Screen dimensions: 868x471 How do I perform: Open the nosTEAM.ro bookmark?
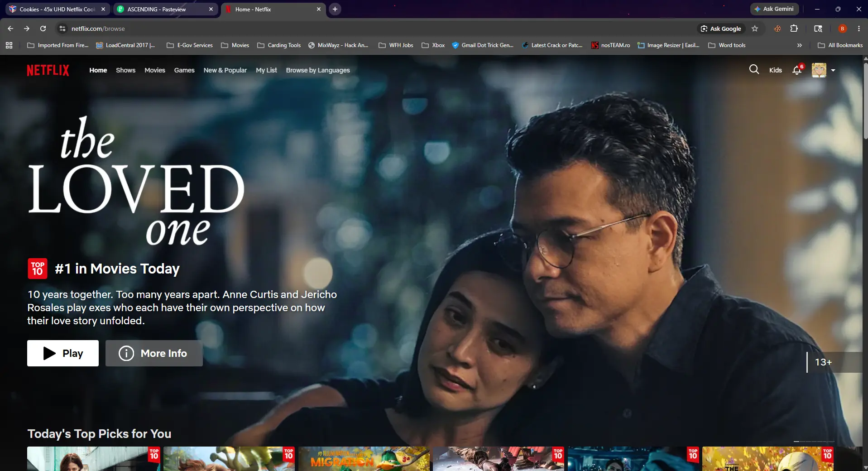611,45
